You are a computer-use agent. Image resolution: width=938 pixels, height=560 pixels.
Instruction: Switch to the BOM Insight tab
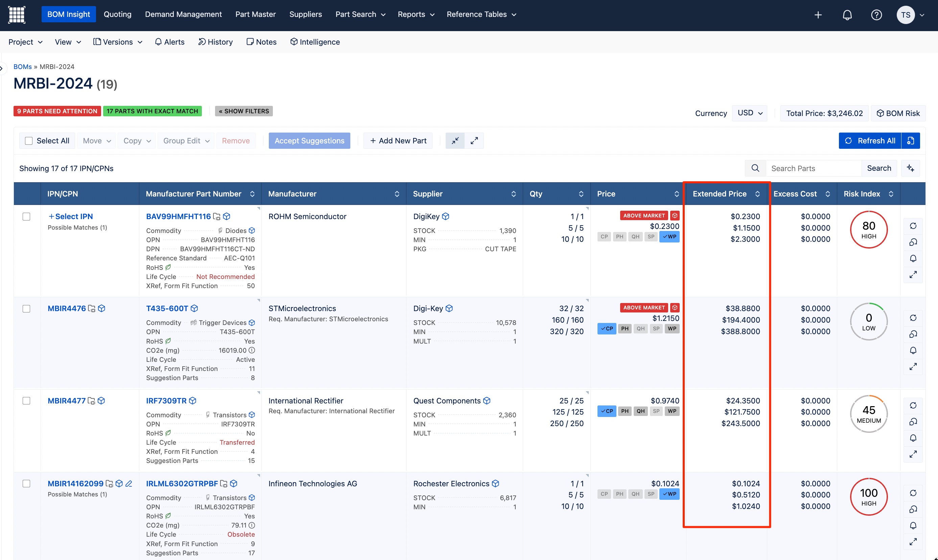click(x=68, y=14)
